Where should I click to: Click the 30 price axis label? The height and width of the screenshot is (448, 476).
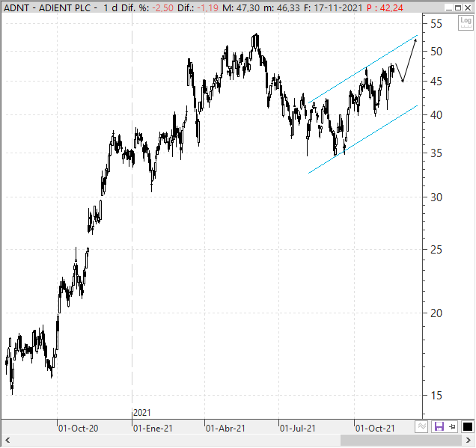pyautogui.click(x=436, y=197)
